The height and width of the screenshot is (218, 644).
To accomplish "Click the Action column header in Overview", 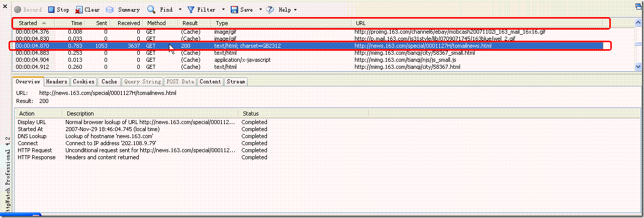I will [x=38, y=114].
